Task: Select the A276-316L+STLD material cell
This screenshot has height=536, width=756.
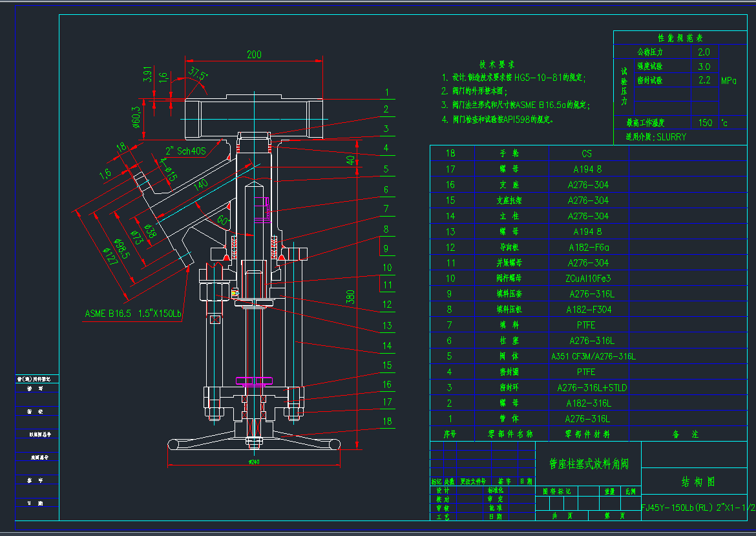Action: pyautogui.click(x=592, y=388)
